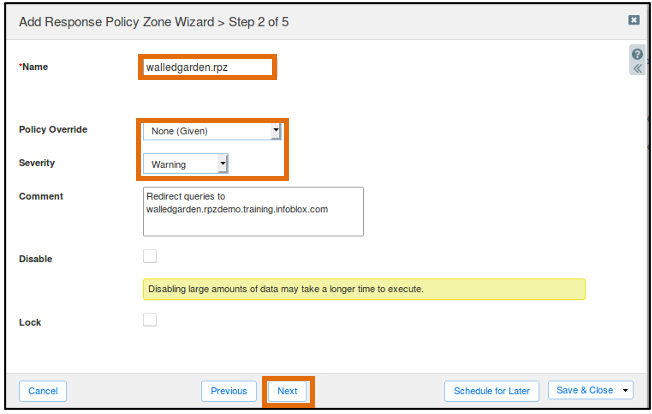Open the help question mark icon
The image size is (652, 414).
point(637,54)
